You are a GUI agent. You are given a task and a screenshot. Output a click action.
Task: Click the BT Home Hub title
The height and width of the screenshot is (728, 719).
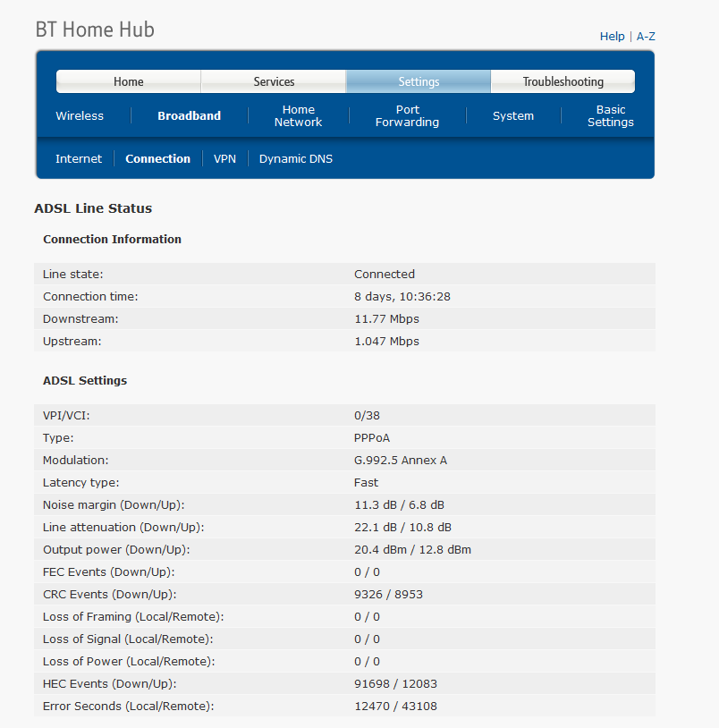pyautogui.click(x=95, y=30)
